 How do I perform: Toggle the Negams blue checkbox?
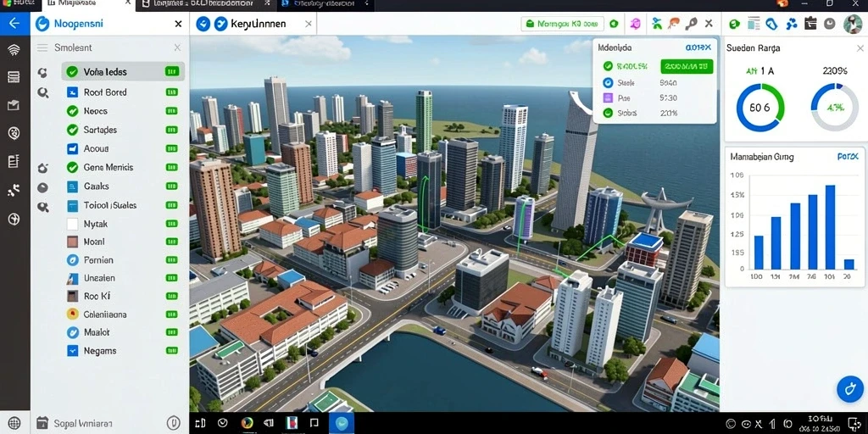click(73, 350)
